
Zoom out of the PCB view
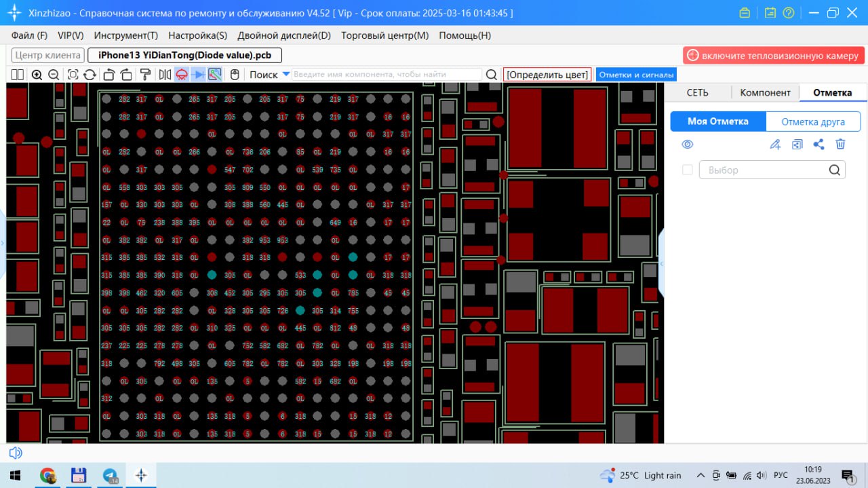coord(54,75)
